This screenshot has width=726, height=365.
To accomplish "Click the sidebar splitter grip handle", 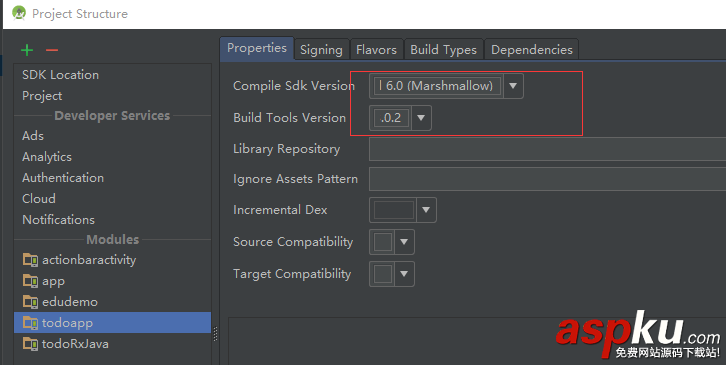I will (x=215, y=334).
